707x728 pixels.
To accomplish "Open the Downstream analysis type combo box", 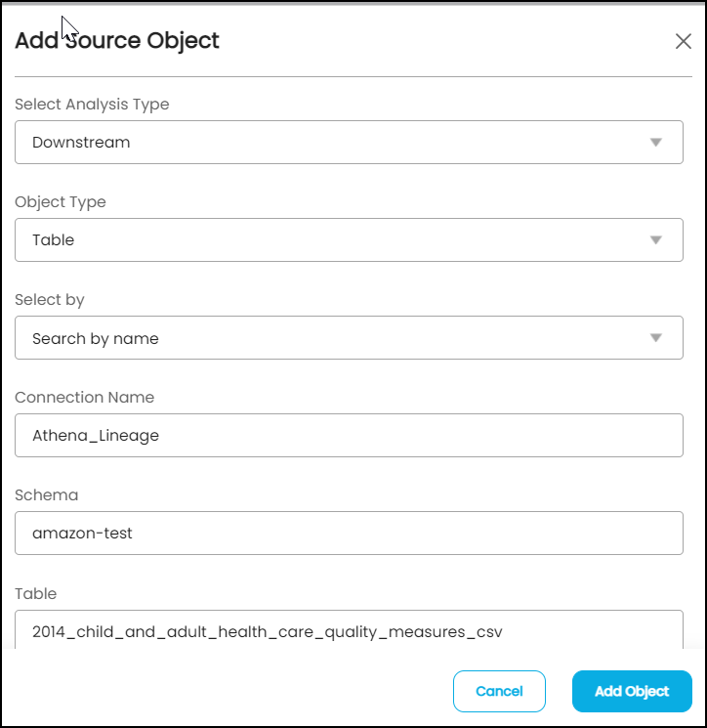I will 349,142.
